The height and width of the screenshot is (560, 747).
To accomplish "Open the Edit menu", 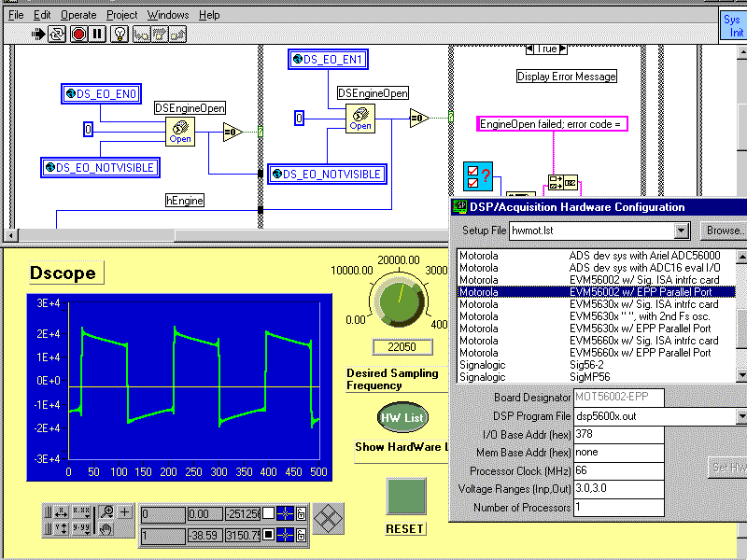I will pyautogui.click(x=42, y=15).
